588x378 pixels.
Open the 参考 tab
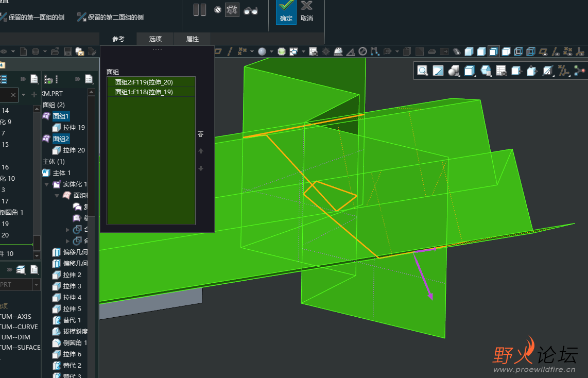pos(118,39)
